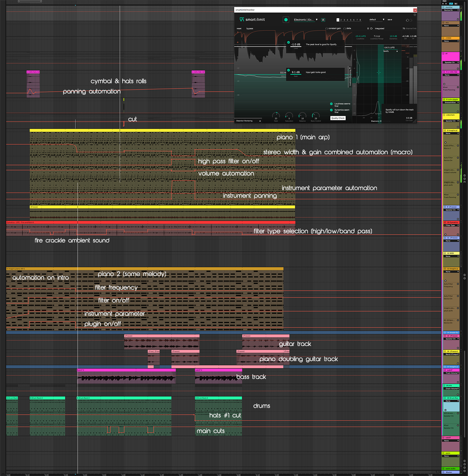Viewport: 468px width, 476px height.
Task: Select state 1 in smart:limit
Action: (x=338, y=20)
